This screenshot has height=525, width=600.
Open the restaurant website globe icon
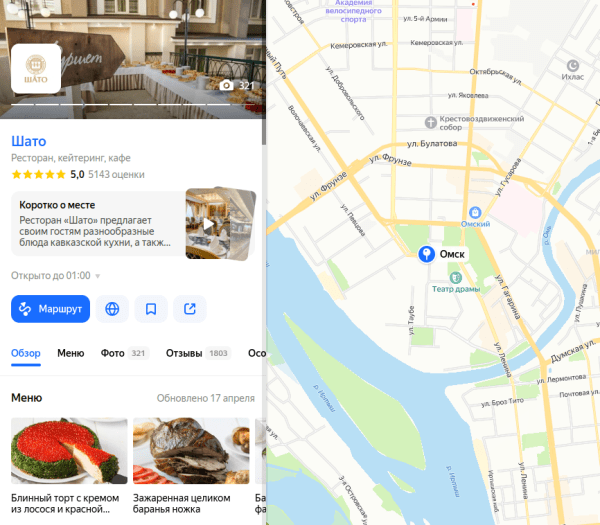pos(112,309)
